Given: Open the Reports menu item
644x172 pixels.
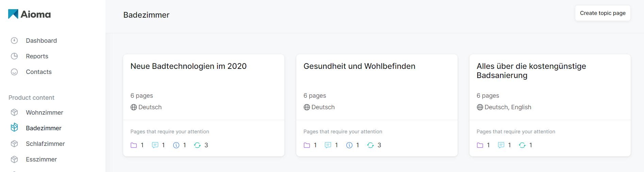Looking at the screenshot, I should [x=37, y=56].
